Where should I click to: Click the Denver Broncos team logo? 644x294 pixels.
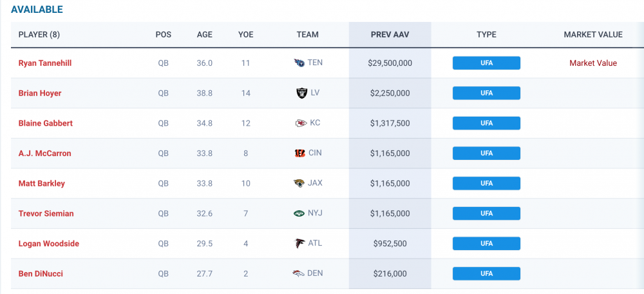[x=299, y=273]
